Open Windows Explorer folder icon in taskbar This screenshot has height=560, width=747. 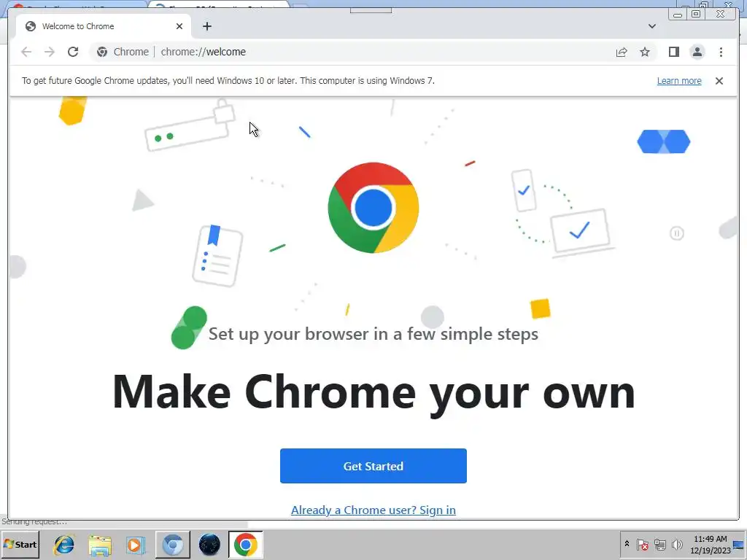point(99,545)
